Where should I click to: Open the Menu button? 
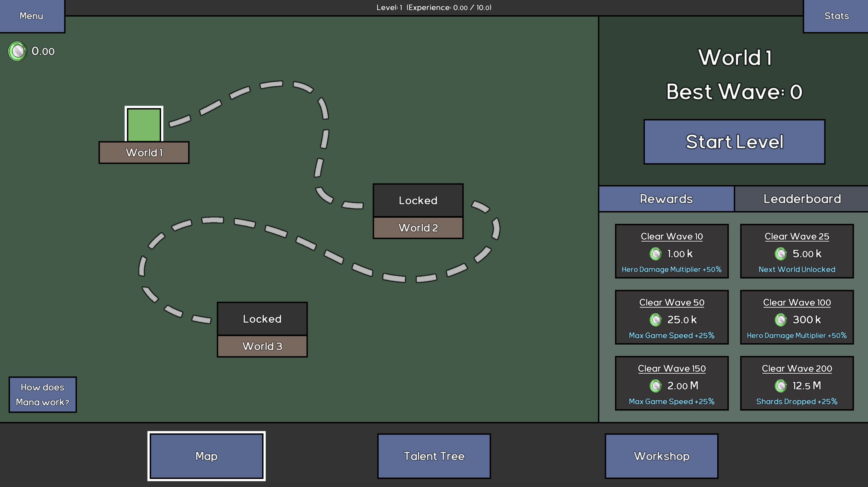coord(32,16)
